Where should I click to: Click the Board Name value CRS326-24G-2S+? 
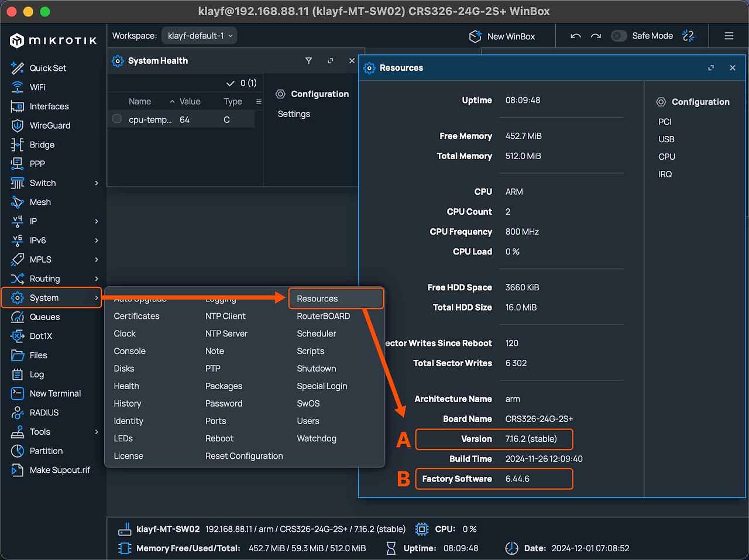click(539, 419)
